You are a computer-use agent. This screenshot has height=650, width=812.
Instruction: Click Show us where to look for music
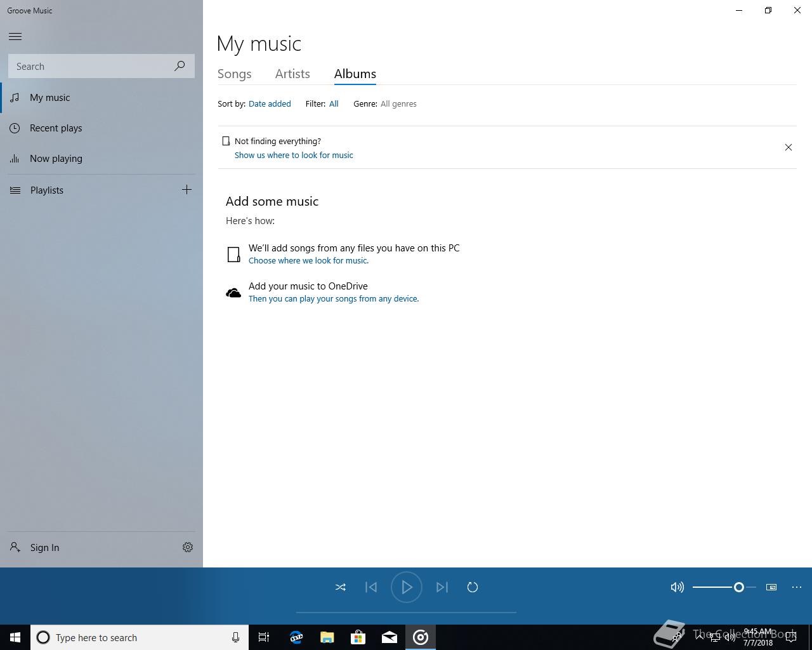click(x=294, y=155)
